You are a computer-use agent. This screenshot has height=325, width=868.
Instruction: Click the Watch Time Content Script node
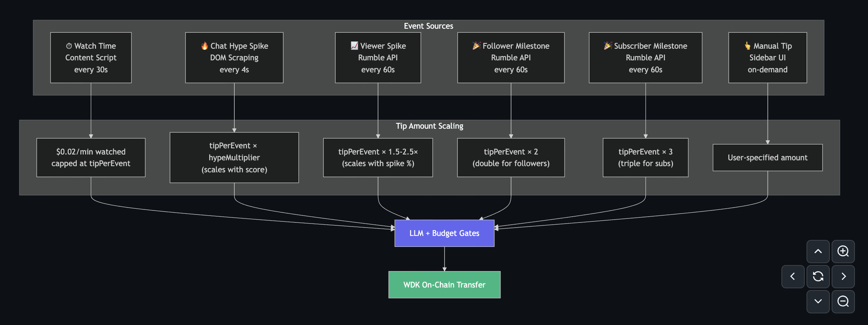click(91, 58)
